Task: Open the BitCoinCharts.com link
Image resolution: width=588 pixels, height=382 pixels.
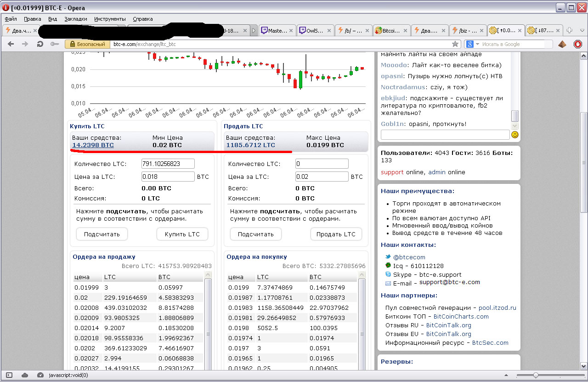Action: 461,316
